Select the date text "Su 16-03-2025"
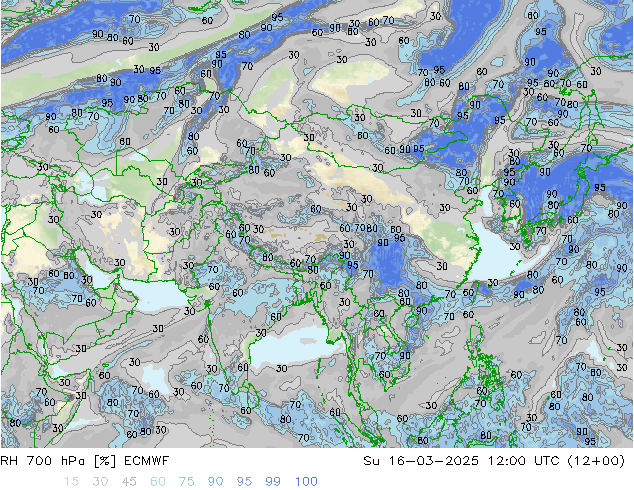This screenshot has height=490, width=634. pos(421,461)
